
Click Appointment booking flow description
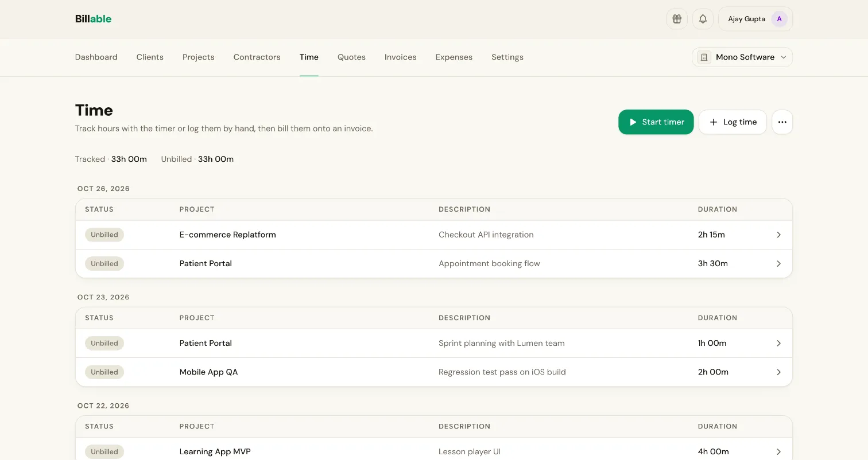(489, 264)
